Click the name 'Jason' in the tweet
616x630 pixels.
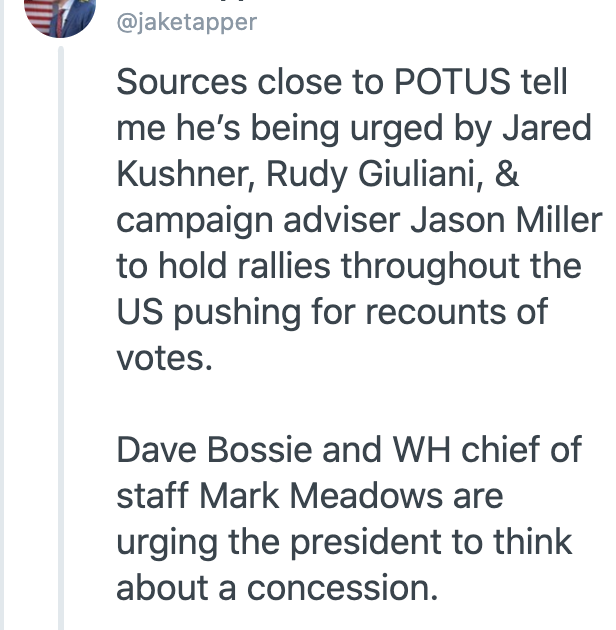[458, 220]
